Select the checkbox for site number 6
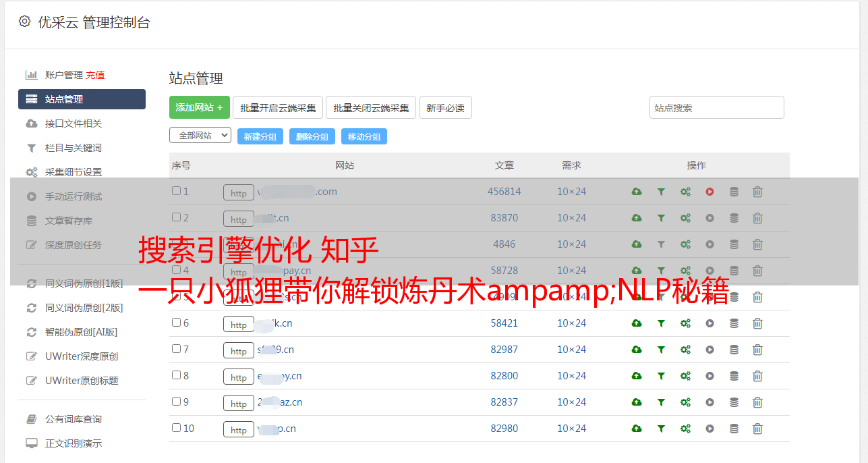This screenshot has width=868, height=463. [x=176, y=323]
